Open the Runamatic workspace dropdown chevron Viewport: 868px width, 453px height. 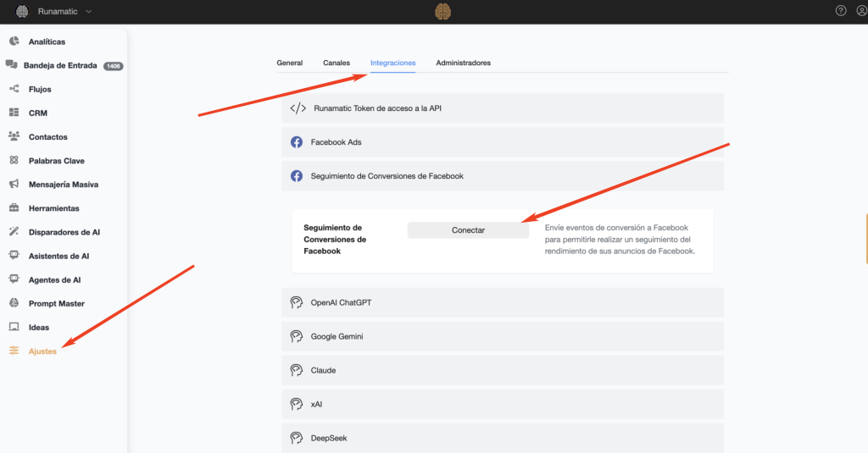tap(88, 12)
